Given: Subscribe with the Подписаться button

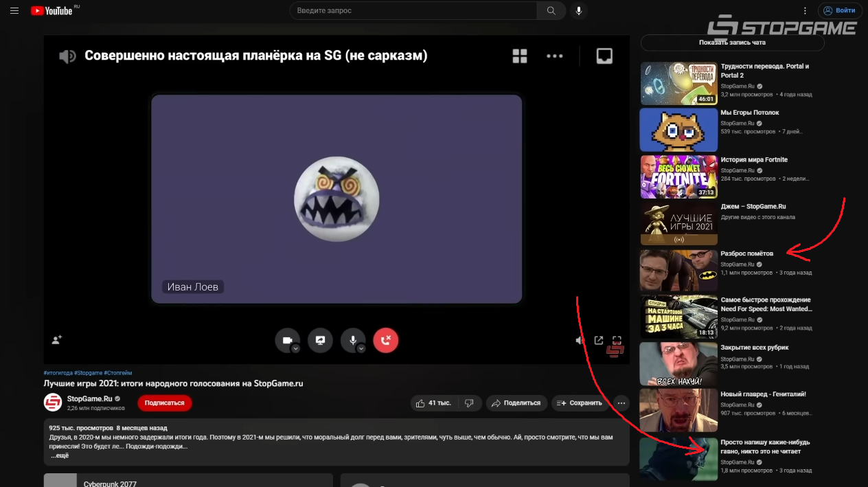Looking at the screenshot, I should click(165, 403).
